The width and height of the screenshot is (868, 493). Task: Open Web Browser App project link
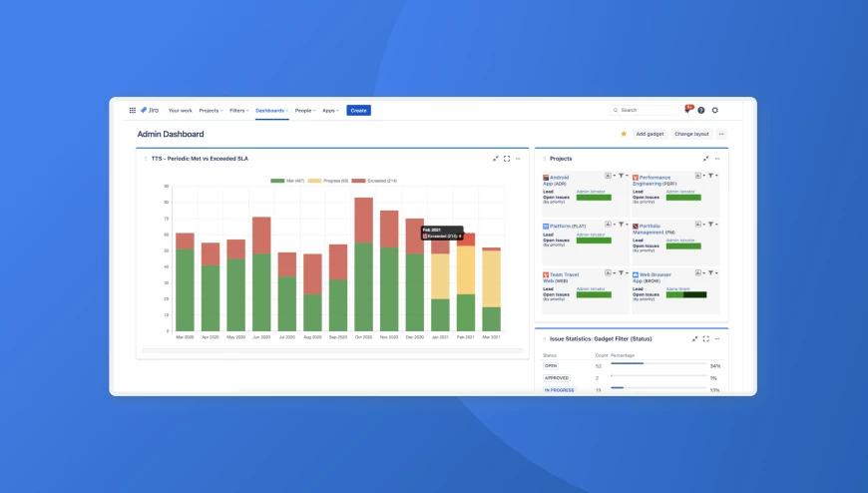coord(652,277)
